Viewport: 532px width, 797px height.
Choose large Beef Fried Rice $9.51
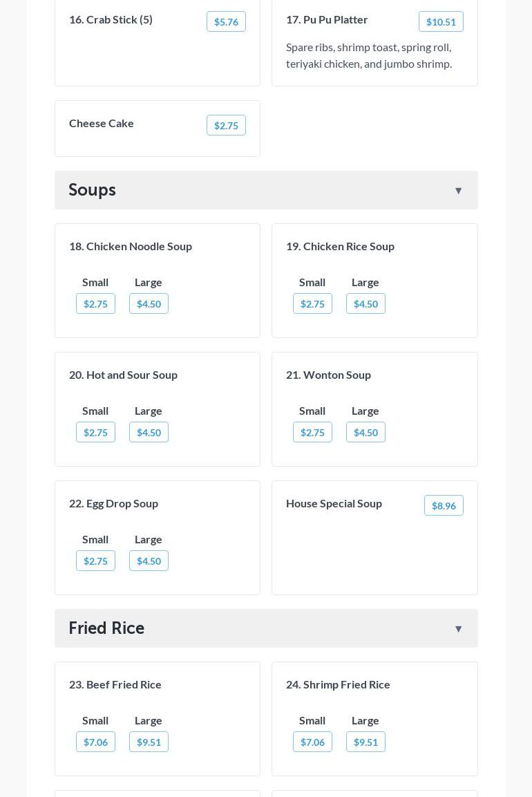point(149,742)
